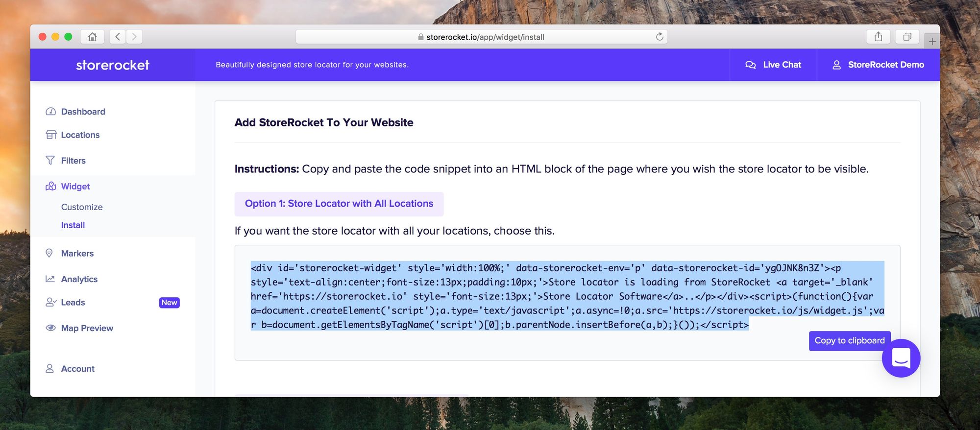Screen dimensions: 980x430
Task: Click the Widget map icon
Action: point(50,186)
